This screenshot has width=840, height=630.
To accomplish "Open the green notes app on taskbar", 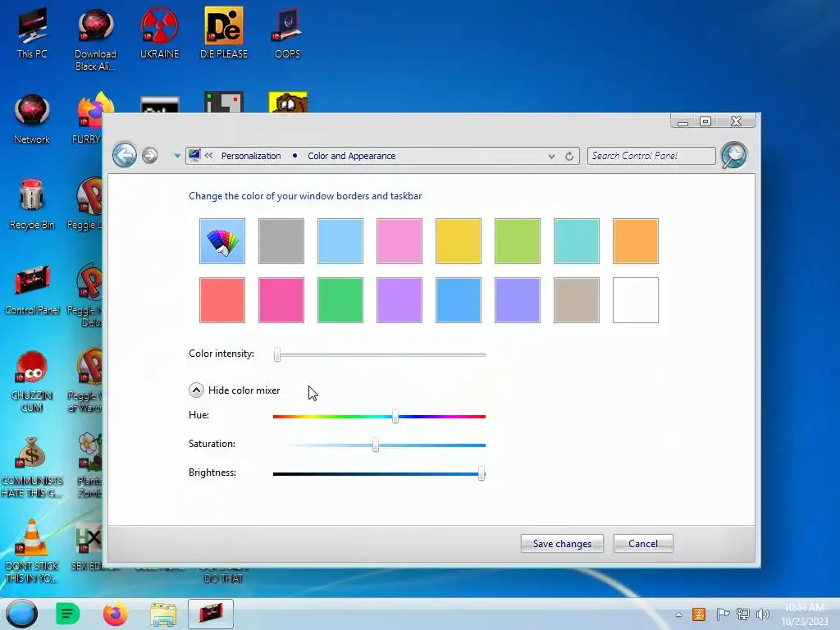I will [67, 614].
